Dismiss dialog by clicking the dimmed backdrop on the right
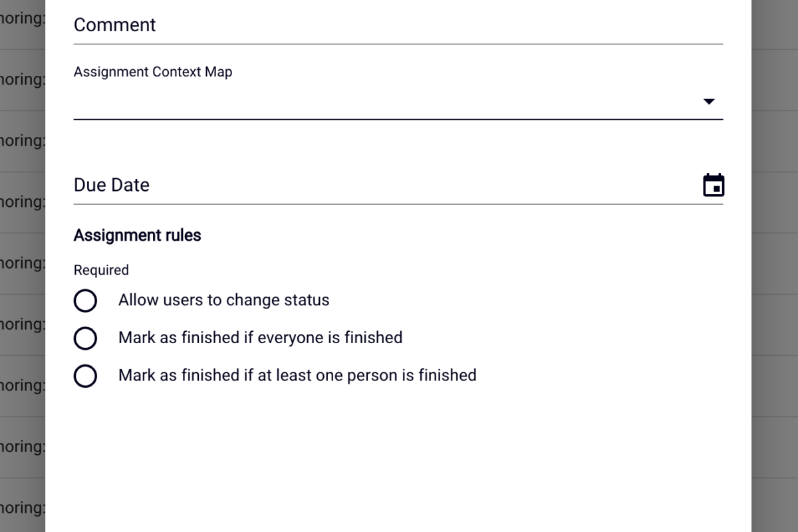This screenshot has width=798, height=532. (x=775, y=266)
